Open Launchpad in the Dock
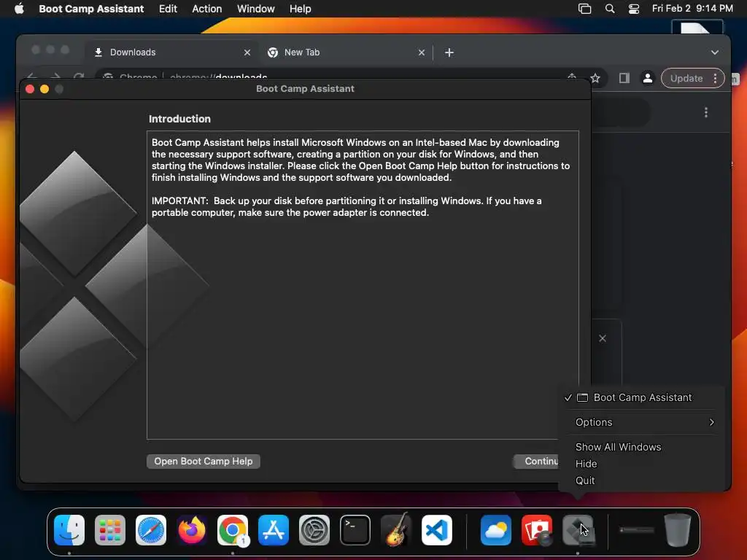Viewport: 747px width, 560px height. (x=110, y=530)
